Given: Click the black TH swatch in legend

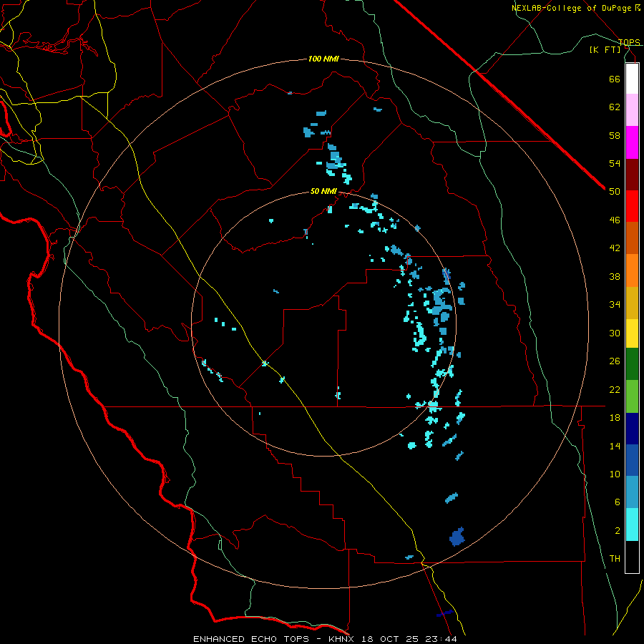Looking at the screenshot, I should (x=632, y=557).
